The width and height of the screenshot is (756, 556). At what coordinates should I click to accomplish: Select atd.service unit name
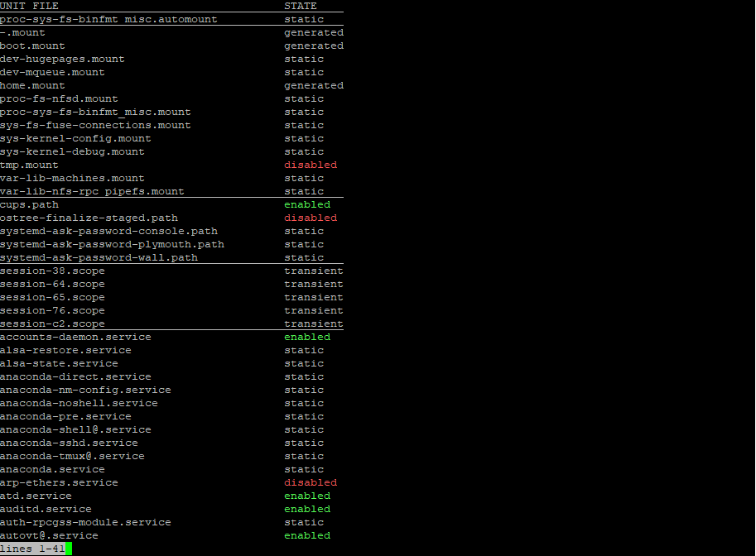click(36, 496)
